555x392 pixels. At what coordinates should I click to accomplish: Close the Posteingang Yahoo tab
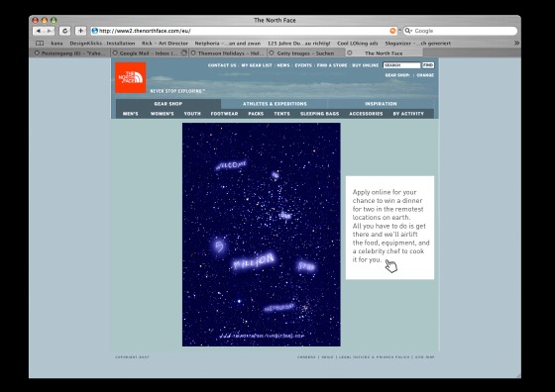coord(37,53)
